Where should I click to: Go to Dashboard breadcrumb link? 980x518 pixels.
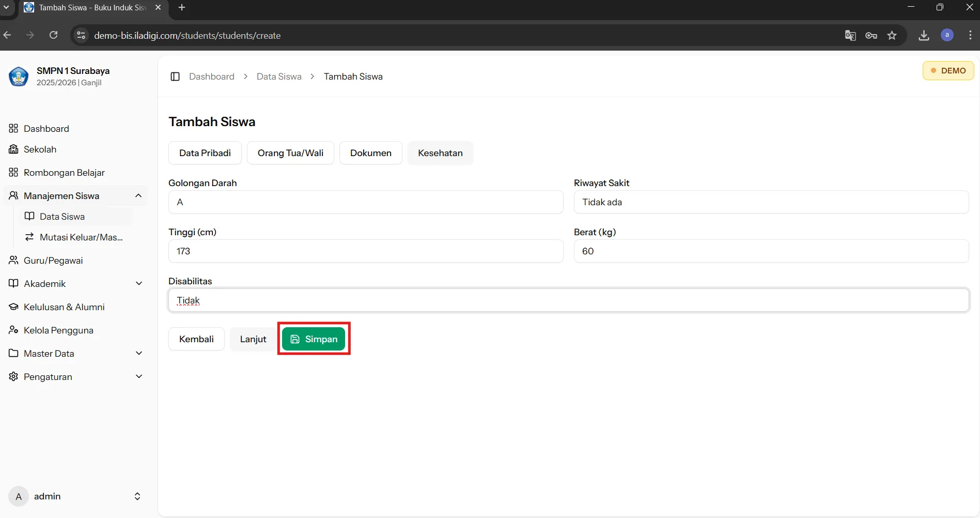click(212, 77)
